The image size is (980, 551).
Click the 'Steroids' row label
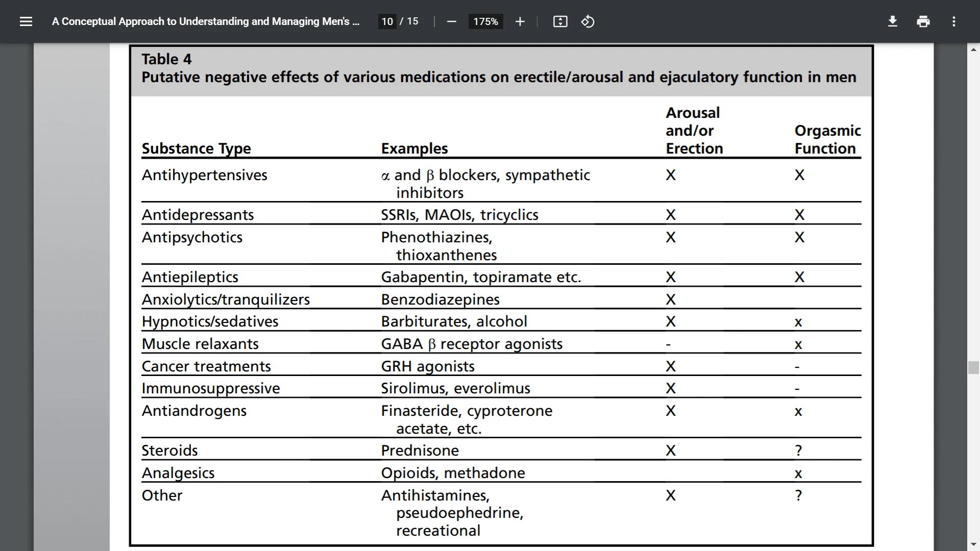click(169, 450)
